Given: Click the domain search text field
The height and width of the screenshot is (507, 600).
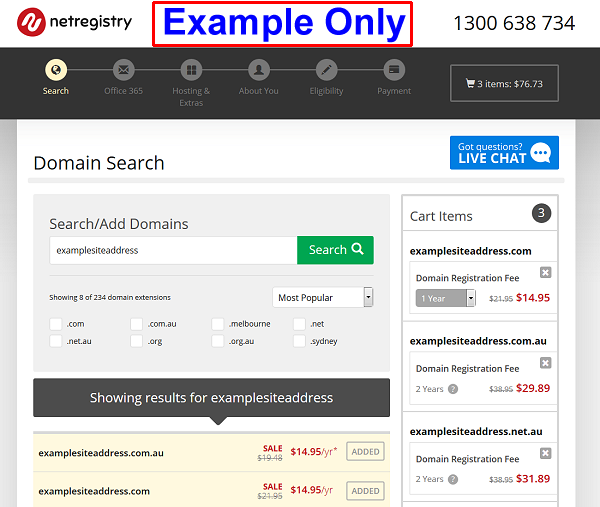Looking at the screenshot, I should pyautogui.click(x=173, y=250).
